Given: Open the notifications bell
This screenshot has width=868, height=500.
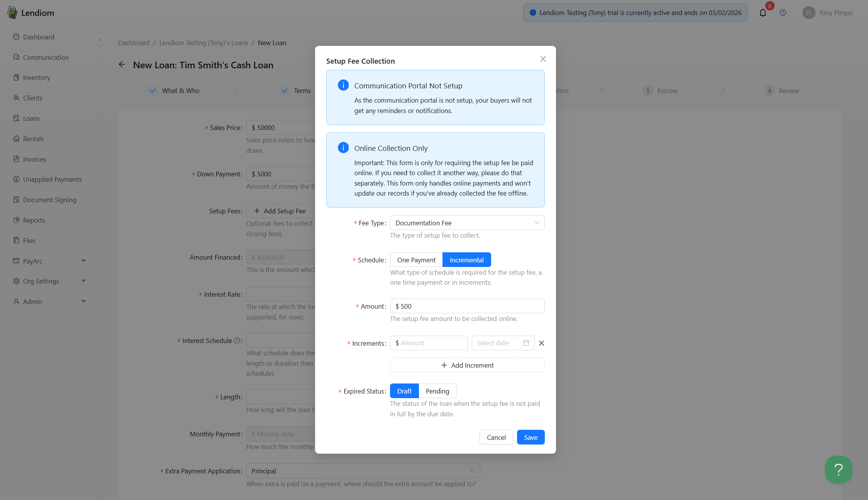Looking at the screenshot, I should (763, 13).
